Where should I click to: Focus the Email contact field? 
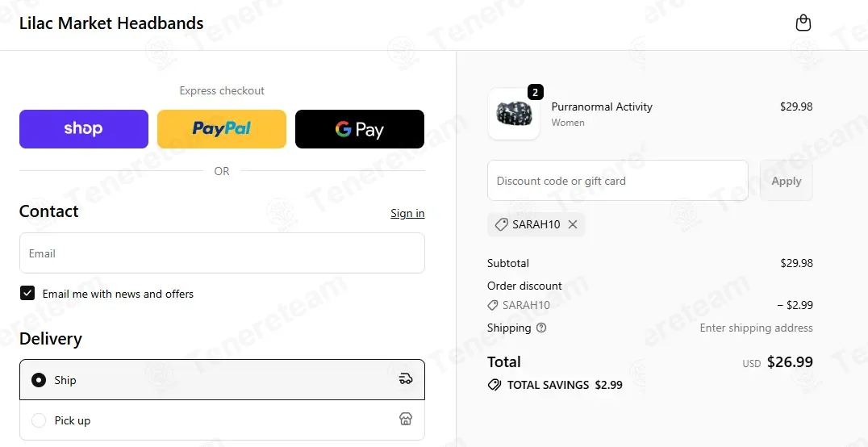point(222,253)
